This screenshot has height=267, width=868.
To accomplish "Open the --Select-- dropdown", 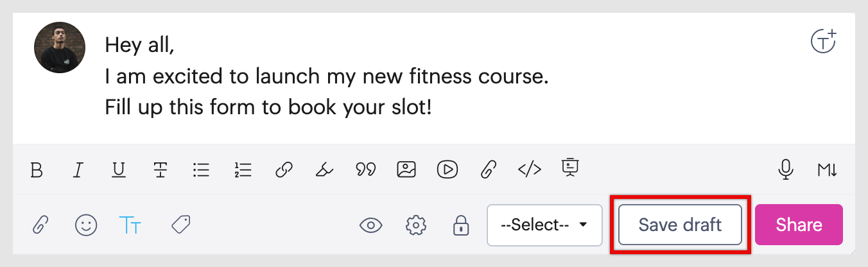I will pyautogui.click(x=544, y=225).
